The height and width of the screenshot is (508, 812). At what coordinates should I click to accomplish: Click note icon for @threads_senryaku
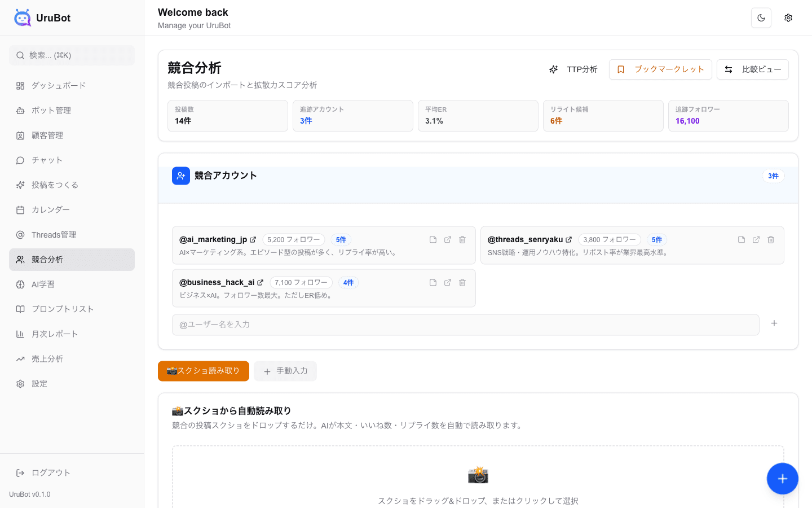coord(742,240)
